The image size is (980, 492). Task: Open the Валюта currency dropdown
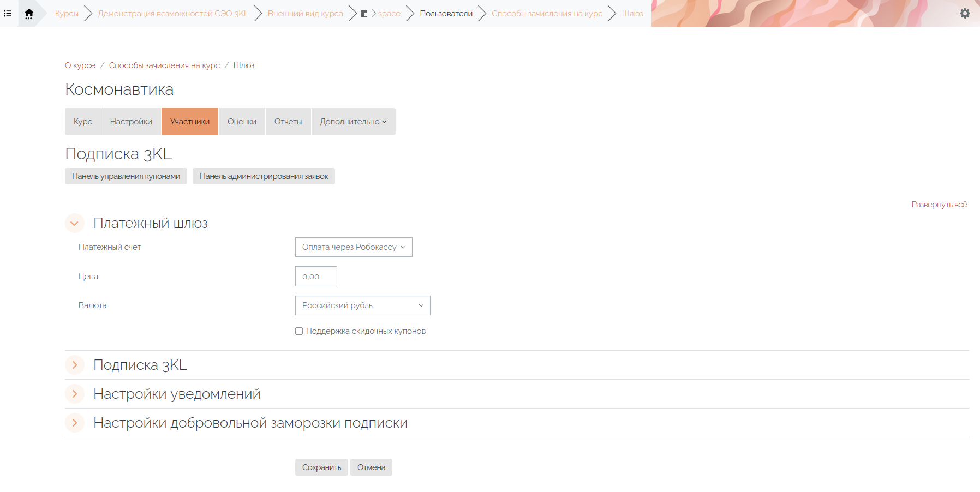click(362, 305)
